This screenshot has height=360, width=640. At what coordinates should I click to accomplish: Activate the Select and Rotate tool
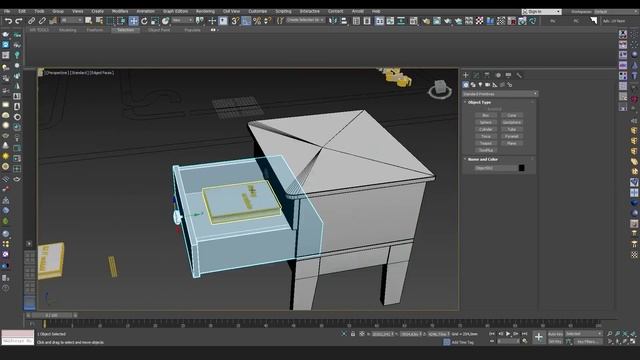pyautogui.click(x=144, y=21)
